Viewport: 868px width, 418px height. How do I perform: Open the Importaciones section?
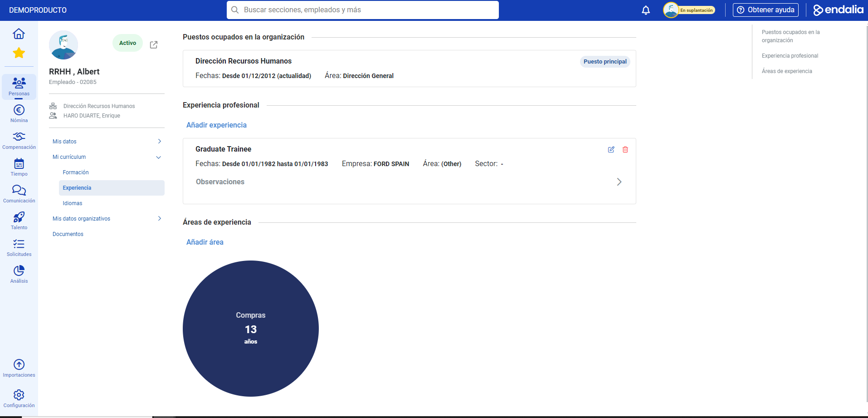[19, 368]
